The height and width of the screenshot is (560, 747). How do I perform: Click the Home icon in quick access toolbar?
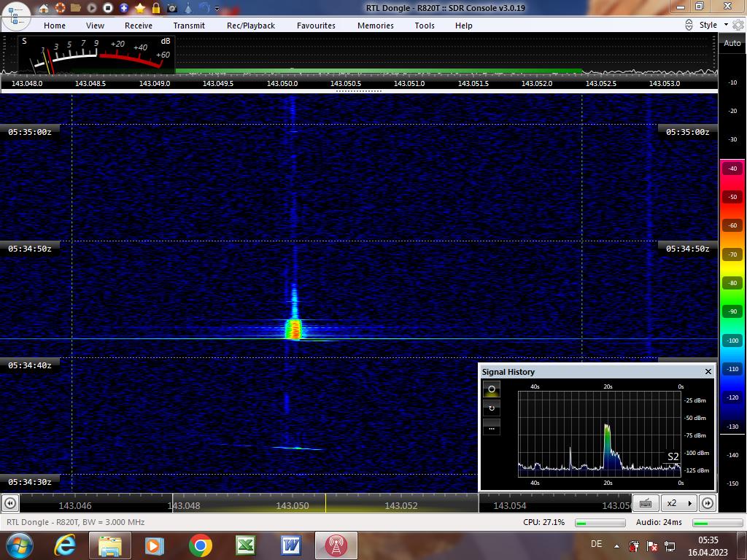(x=43, y=7)
